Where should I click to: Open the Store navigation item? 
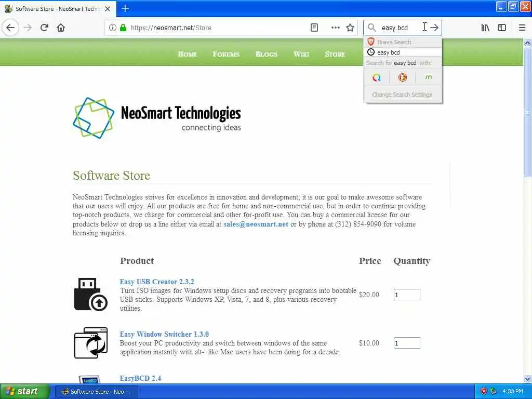[335, 54]
